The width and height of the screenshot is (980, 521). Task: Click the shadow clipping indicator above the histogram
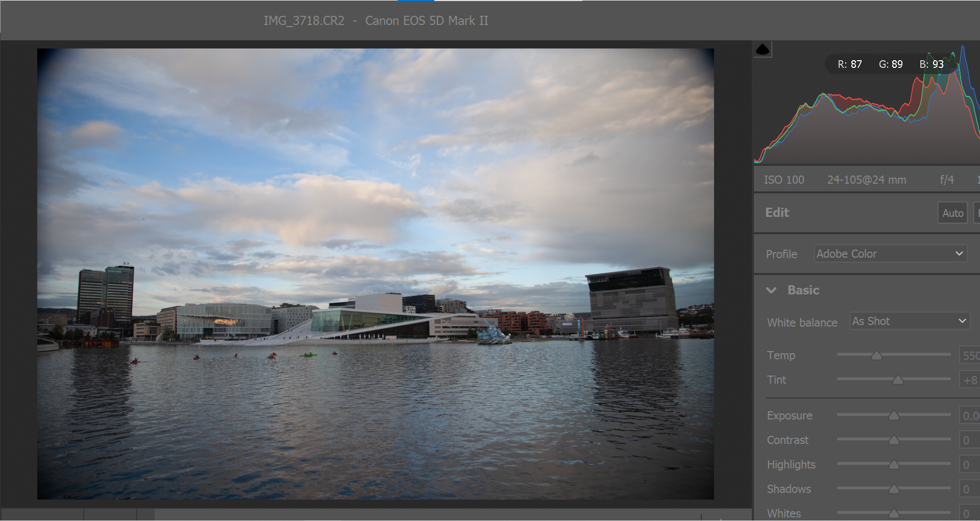pyautogui.click(x=763, y=49)
